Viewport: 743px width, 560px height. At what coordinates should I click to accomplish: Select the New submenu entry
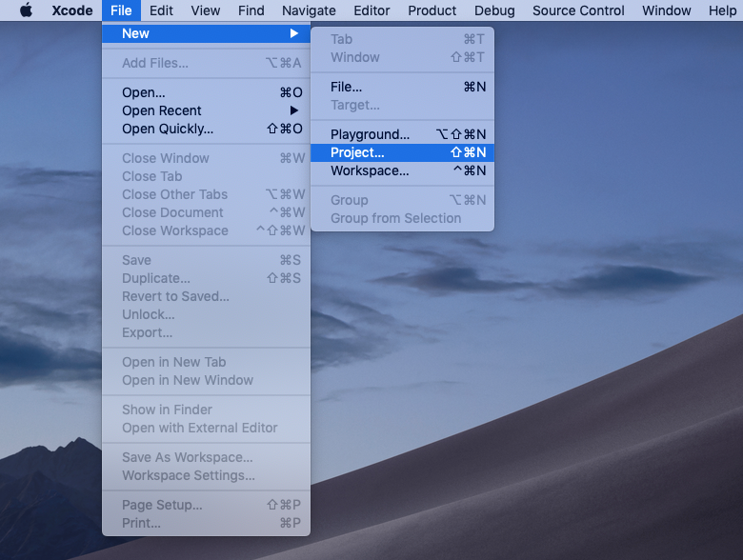[x=206, y=33]
